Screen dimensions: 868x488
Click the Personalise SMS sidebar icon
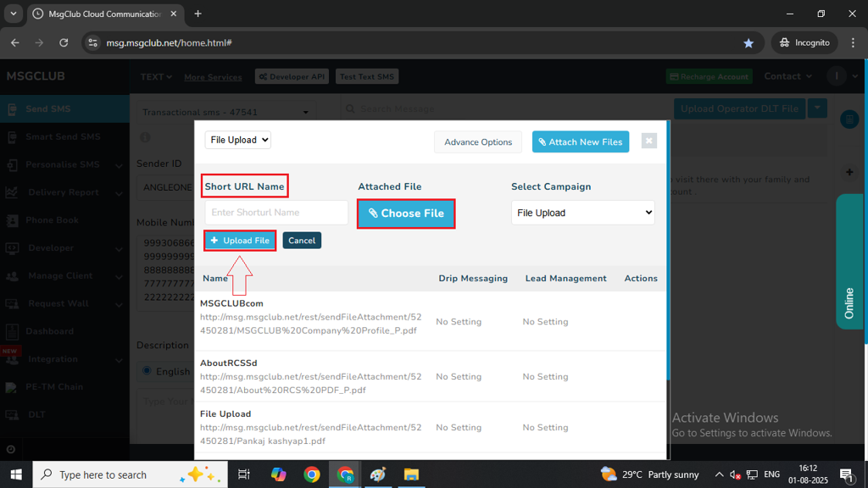click(12, 165)
